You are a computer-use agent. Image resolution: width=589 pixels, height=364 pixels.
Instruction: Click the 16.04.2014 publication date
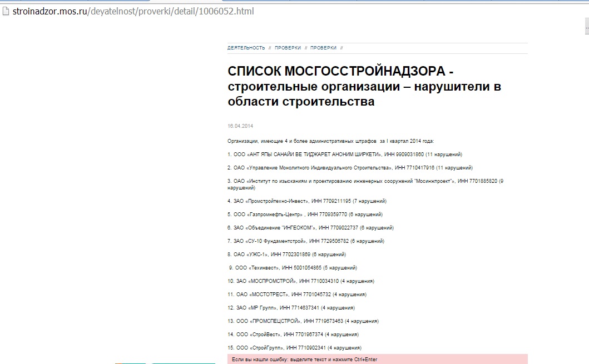[240, 126]
